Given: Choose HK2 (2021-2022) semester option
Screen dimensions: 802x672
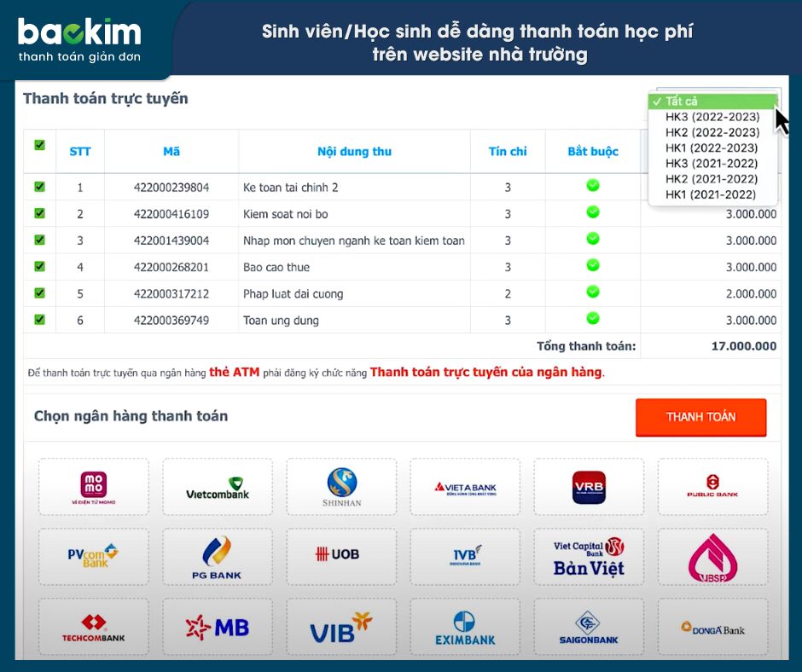Looking at the screenshot, I should click(x=713, y=179).
